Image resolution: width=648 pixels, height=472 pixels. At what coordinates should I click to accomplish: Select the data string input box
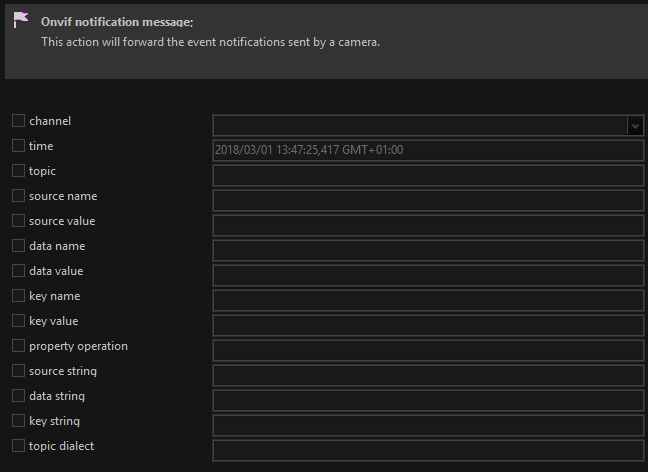428,400
